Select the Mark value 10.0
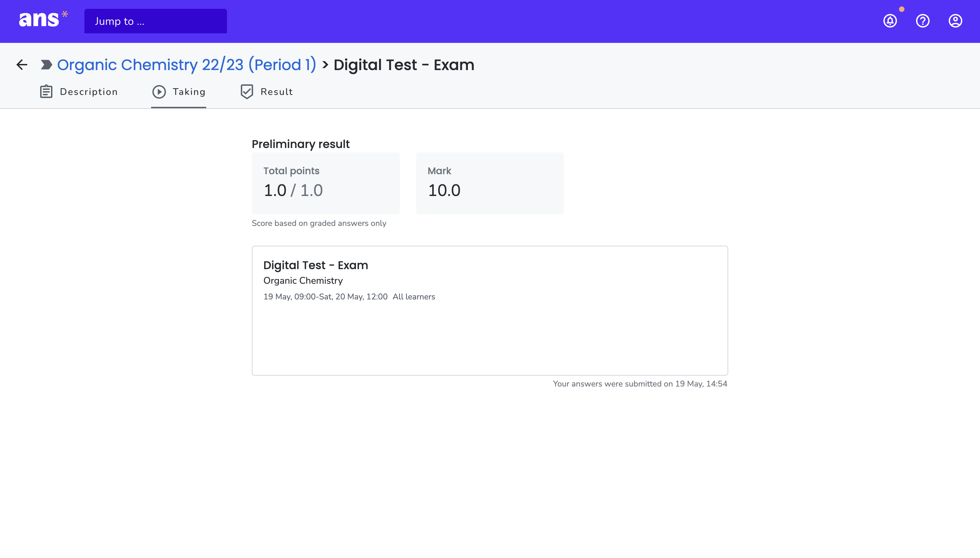 click(x=444, y=190)
